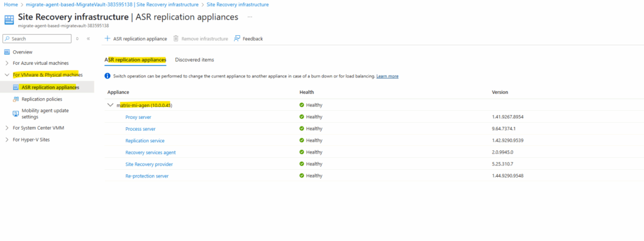Screen dimensions: 644x241
Task: Click Re-protection server health icon
Action: (x=302, y=176)
